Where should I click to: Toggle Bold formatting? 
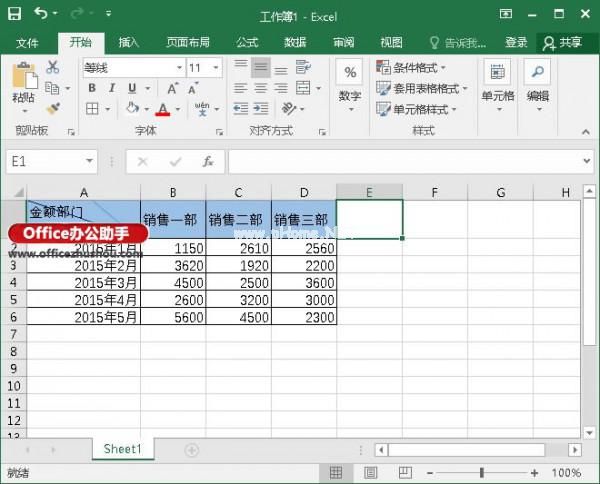pyautogui.click(x=91, y=88)
